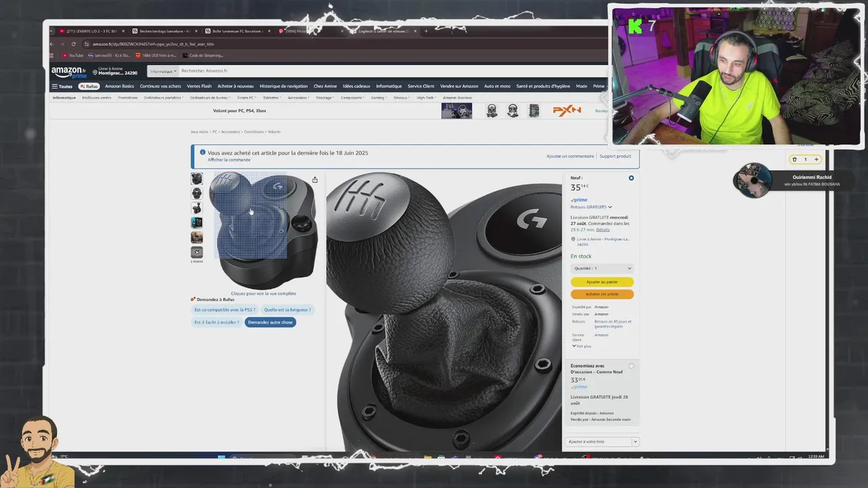
Task: Ask Rufus Est-il facile à installer
Action: [x=217, y=322]
